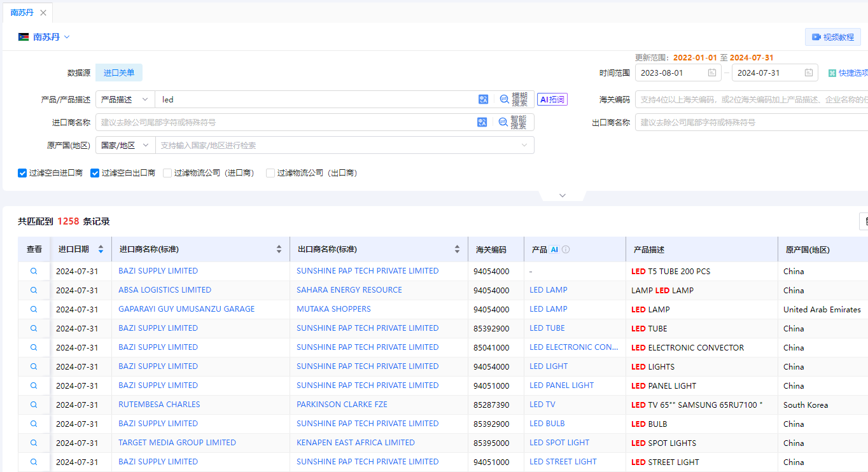Viewport: 868px width, 472px height.
Task: Open importer TARGET MEDIA GROUP LIMITED link
Action: [177, 443]
